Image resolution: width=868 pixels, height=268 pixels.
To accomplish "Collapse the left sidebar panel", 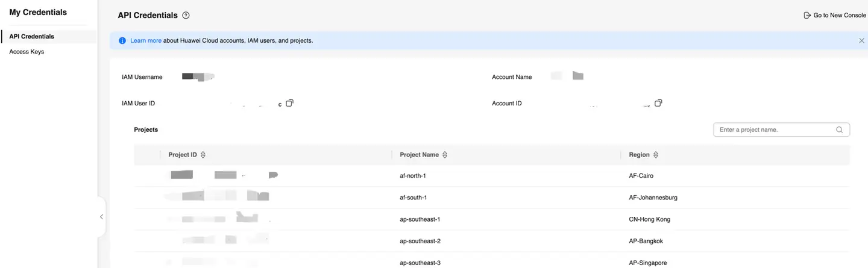I will (101, 217).
